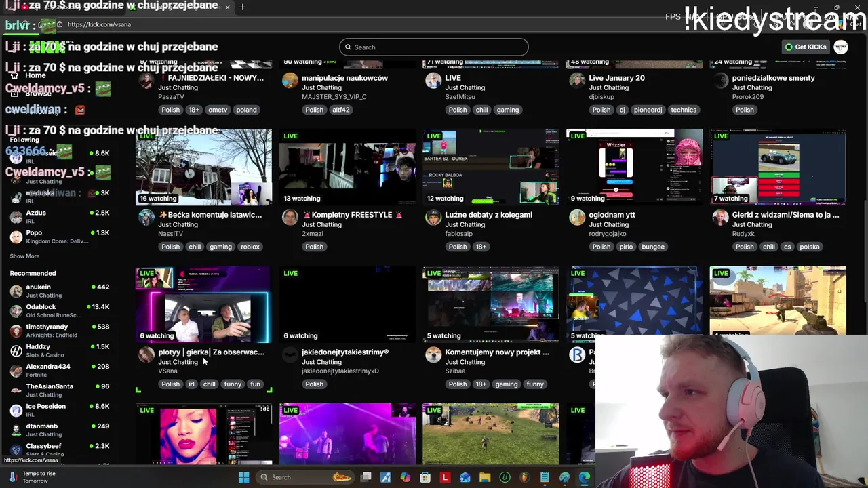The width and height of the screenshot is (868, 488).
Task: Open NassiTV snowy house stream thumbnail
Action: [x=203, y=167]
